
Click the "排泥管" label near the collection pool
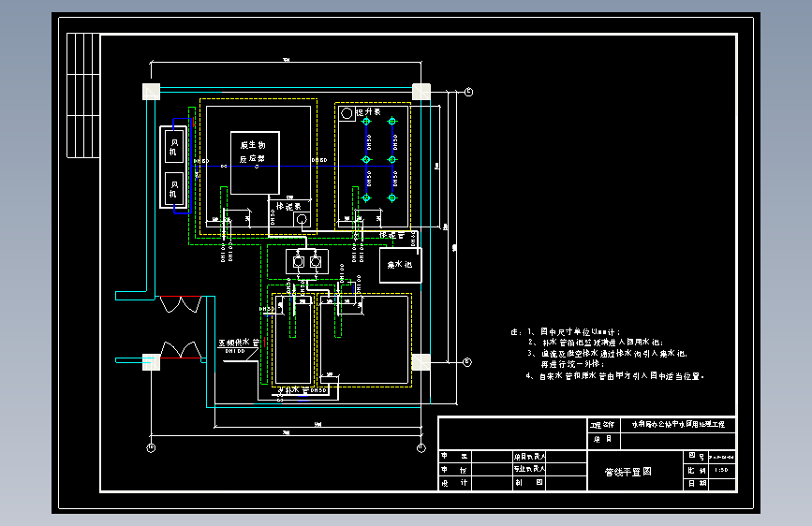(391, 235)
